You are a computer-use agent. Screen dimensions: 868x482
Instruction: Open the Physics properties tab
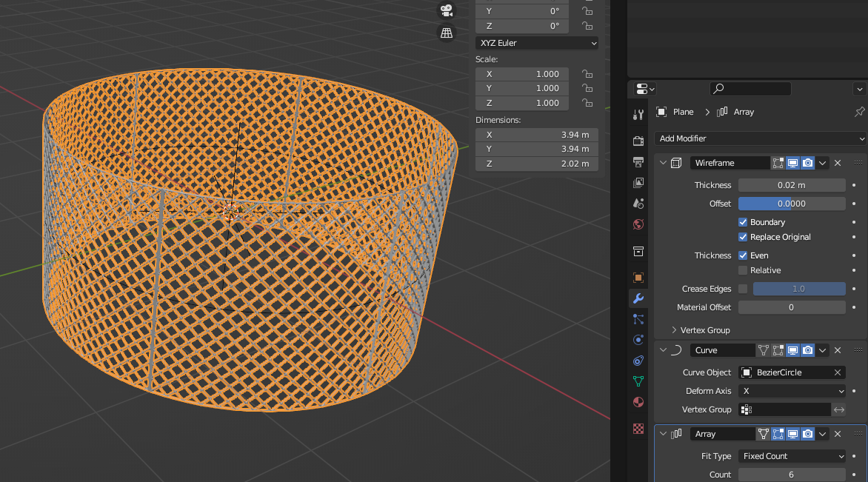pyautogui.click(x=638, y=340)
